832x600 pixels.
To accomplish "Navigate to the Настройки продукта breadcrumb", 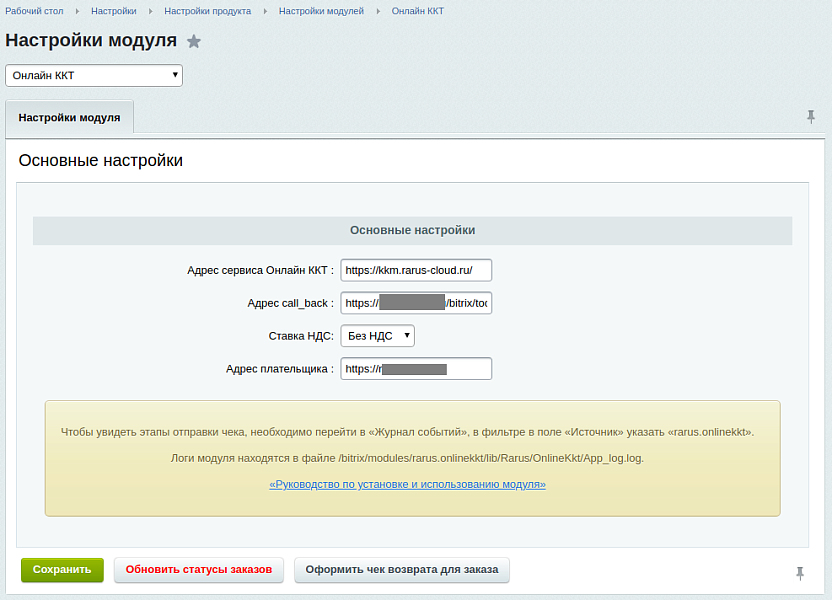I will [x=208, y=11].
